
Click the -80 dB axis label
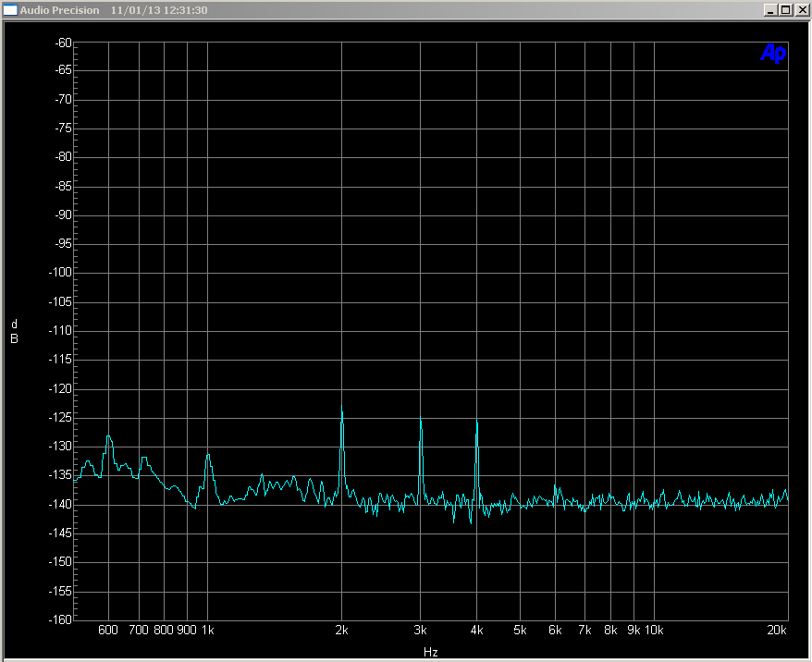[x=63, y=157]
